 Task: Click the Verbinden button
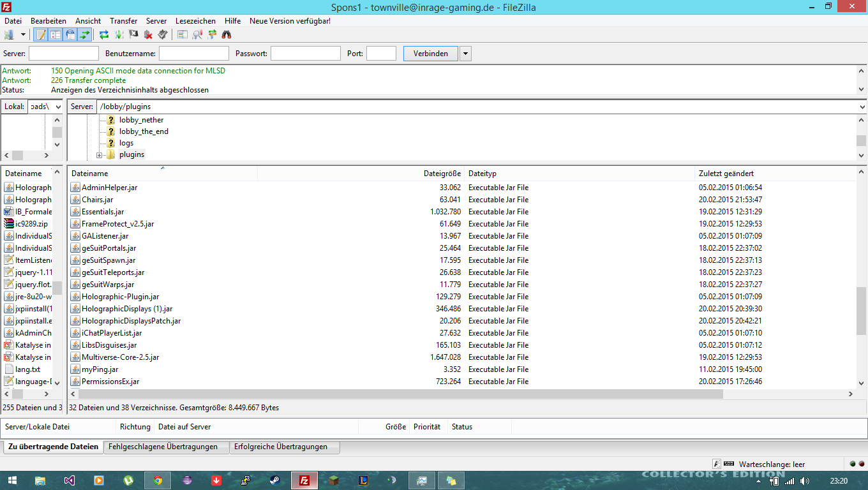(x=431, y=54)
